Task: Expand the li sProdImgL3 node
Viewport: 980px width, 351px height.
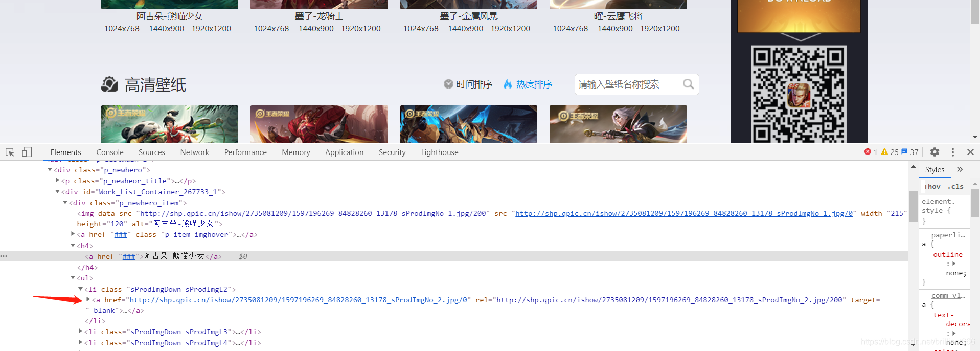Action: pyautogui.click(x=80, y=331)
